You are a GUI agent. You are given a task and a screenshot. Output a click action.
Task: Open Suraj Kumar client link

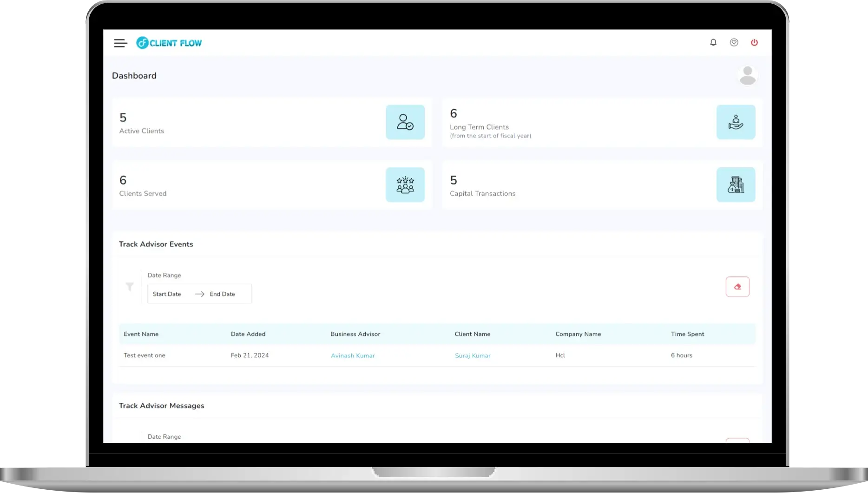(x=473, y=356)
